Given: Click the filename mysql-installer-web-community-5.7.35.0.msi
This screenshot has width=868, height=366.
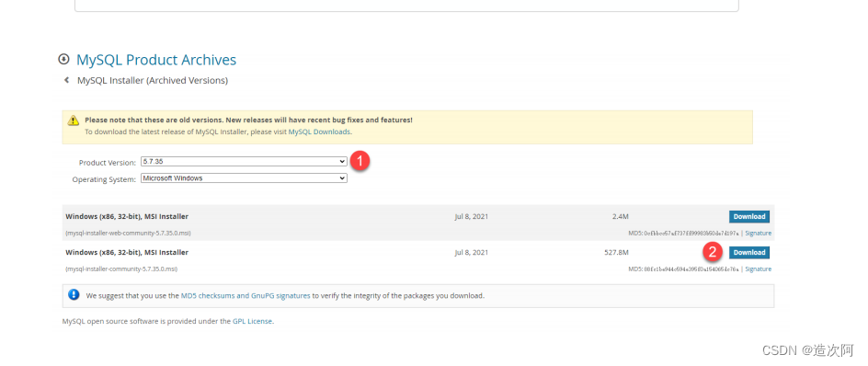Looking at the screenshot, I should 129,233.
